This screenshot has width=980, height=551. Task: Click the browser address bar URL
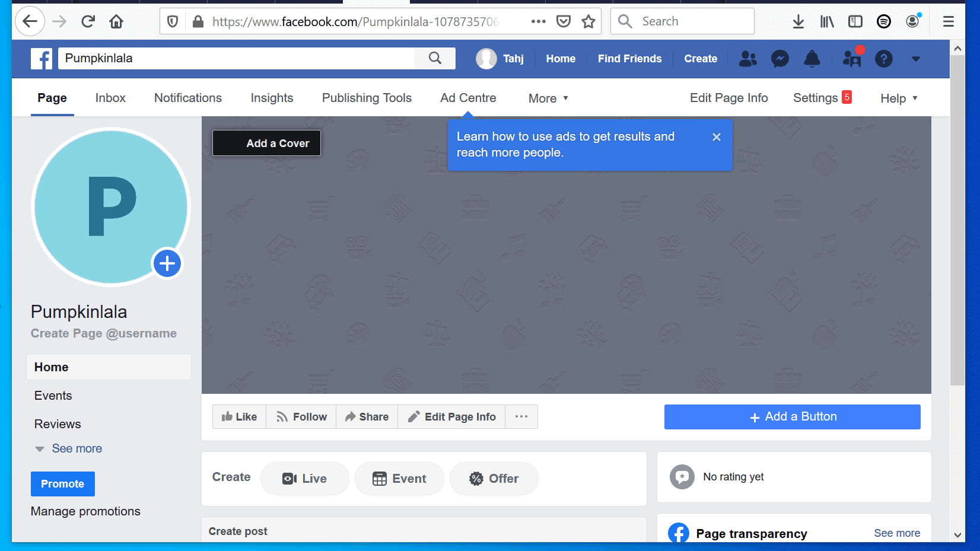point(356,22)
